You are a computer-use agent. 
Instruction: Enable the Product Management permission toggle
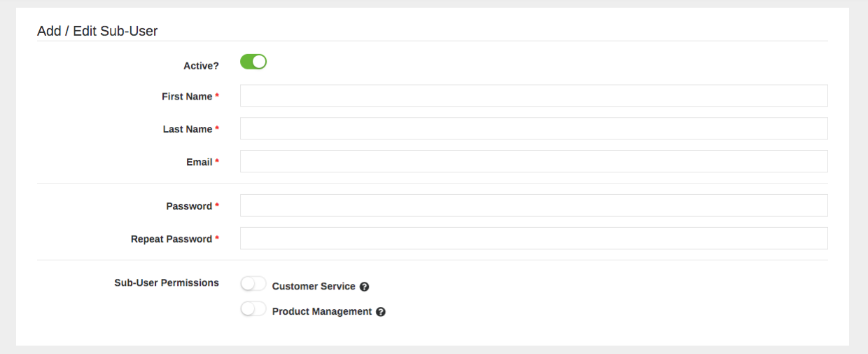tap(253, 309)
